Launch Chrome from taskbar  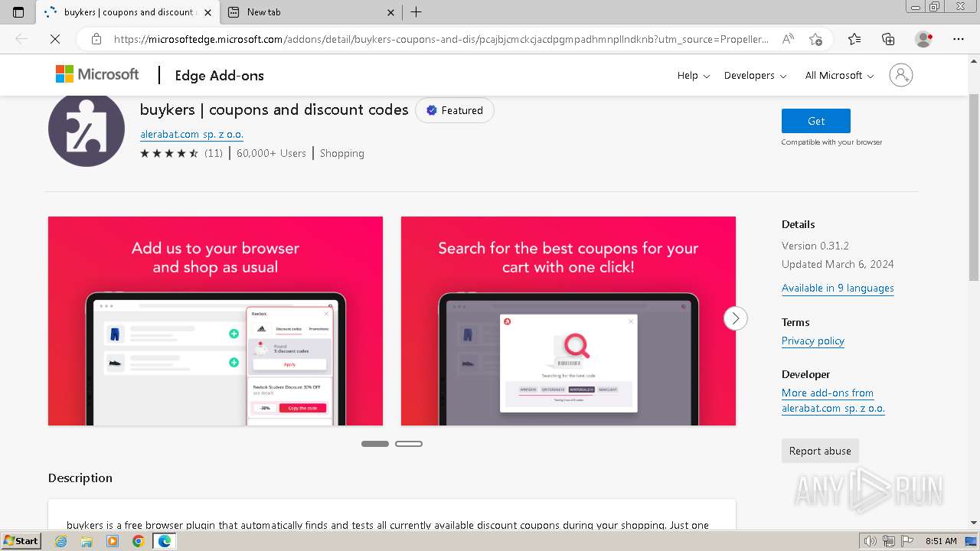pos(138,541)
